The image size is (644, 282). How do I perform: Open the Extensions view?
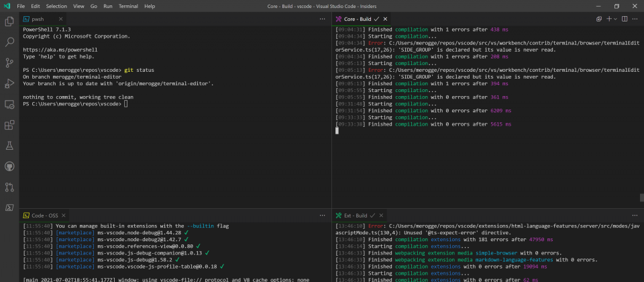9,125
